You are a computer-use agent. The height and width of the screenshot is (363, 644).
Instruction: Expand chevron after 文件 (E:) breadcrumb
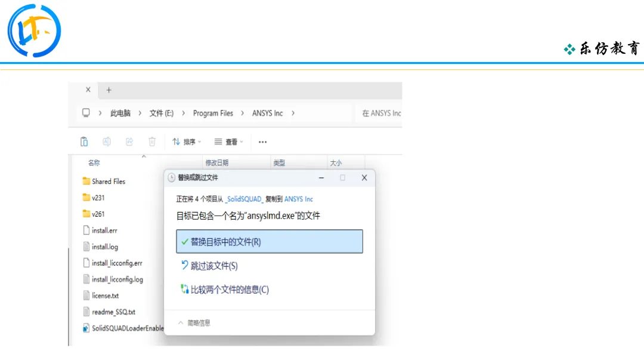click(183, 113)
